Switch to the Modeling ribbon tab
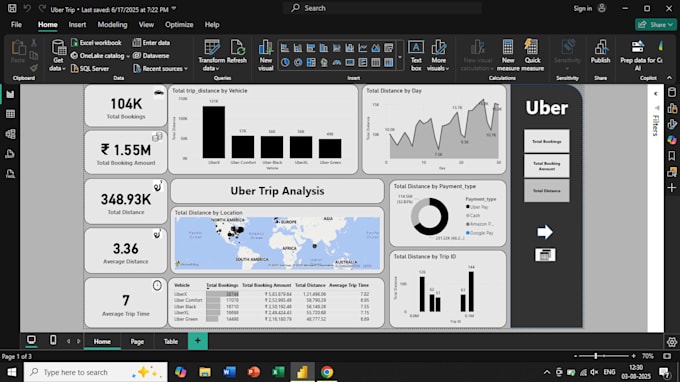Viewport: 680px width, 382px height. pyautogui.click(x=112, y=25)
